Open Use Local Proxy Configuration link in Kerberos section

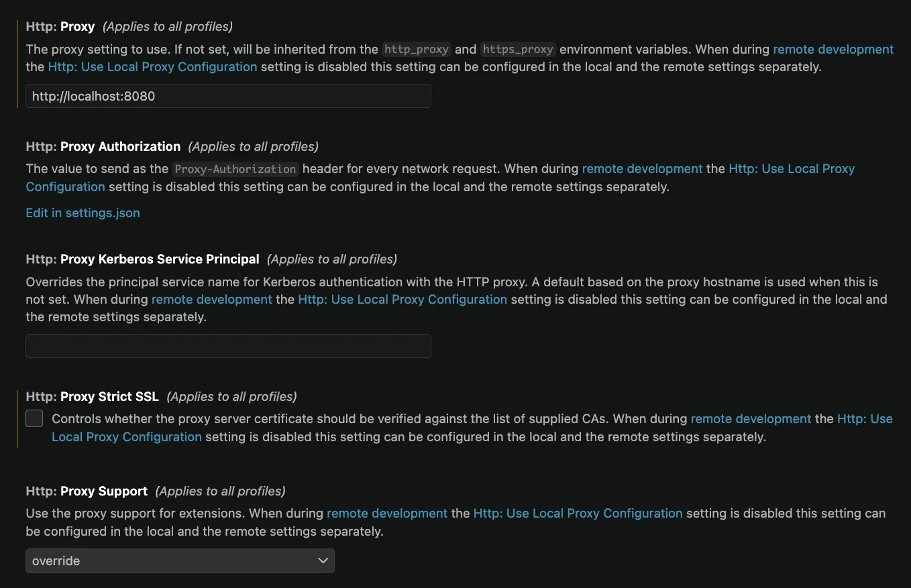(403, 299)
